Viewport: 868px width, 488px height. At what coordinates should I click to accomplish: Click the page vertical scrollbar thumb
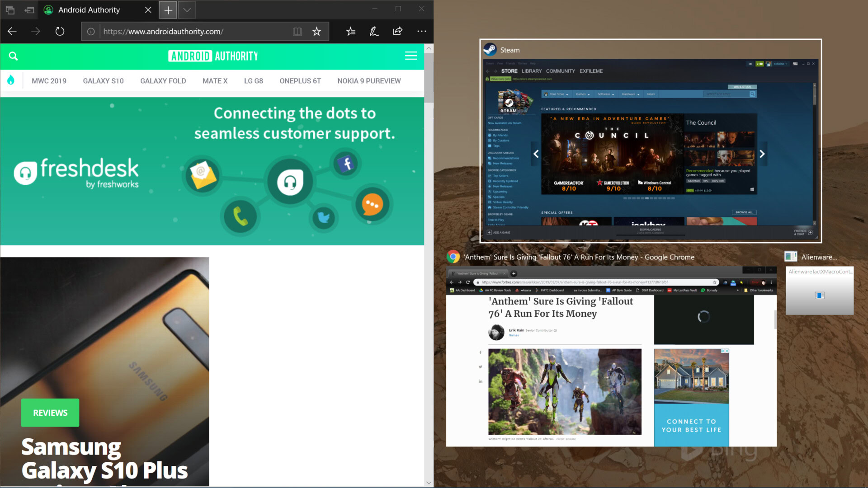tap(429, 77)
